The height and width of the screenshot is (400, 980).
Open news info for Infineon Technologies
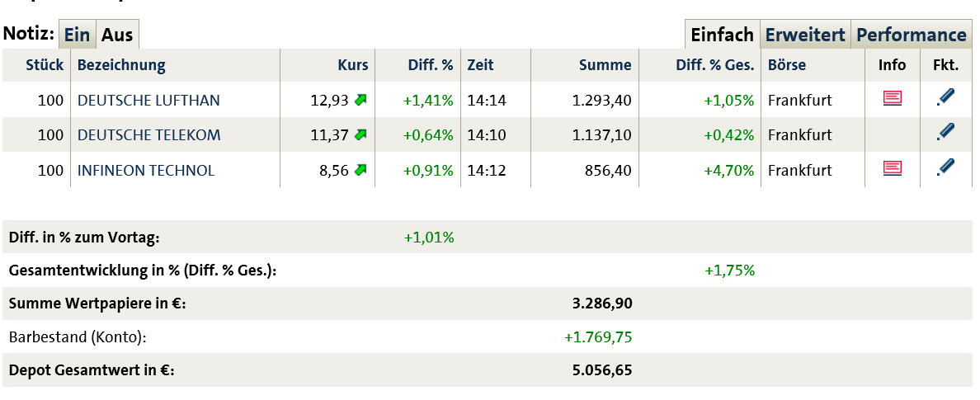pos(892,169)
